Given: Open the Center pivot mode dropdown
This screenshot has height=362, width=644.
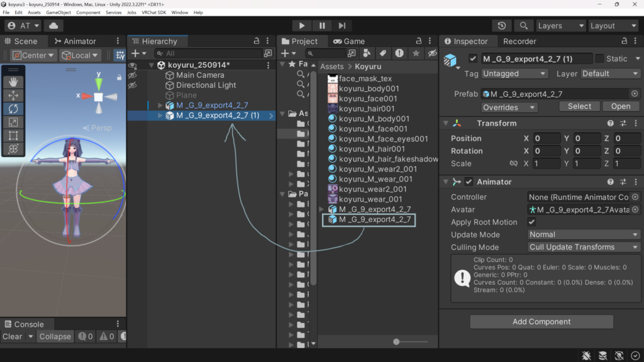Looking at the screenshot, I should click(33, 55).
